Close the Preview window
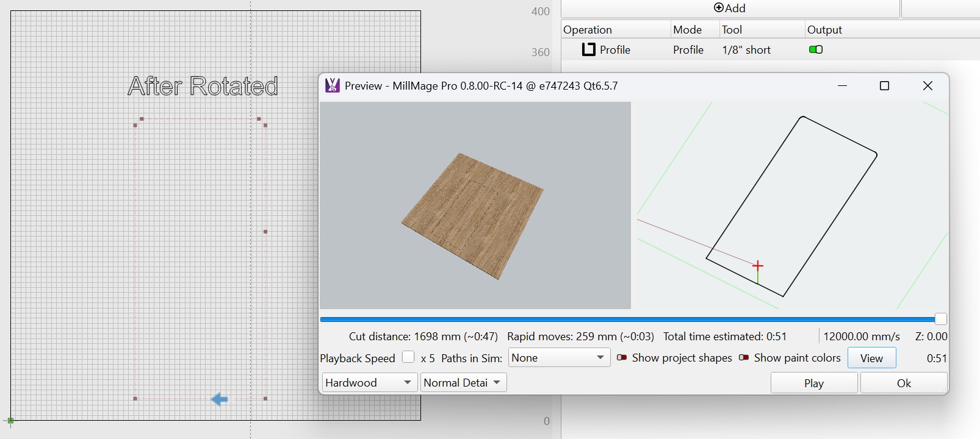Viewport: 980px width, 439px height. pyautogui.click(x=928, y=86)
